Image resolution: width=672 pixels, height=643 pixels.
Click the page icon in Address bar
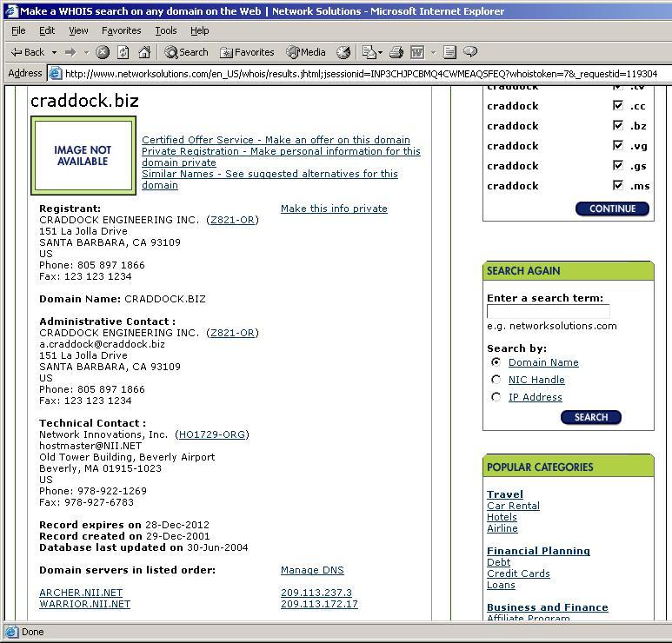(56, 74)
